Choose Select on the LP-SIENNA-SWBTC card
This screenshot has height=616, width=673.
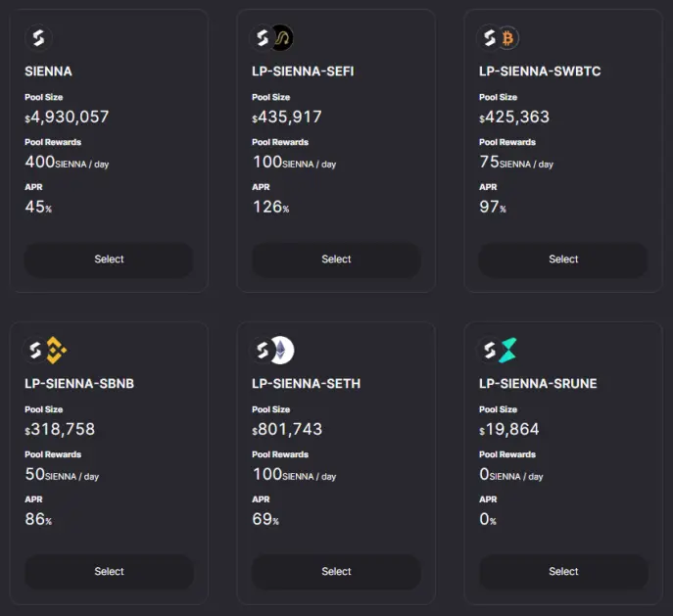click(563, 260)
